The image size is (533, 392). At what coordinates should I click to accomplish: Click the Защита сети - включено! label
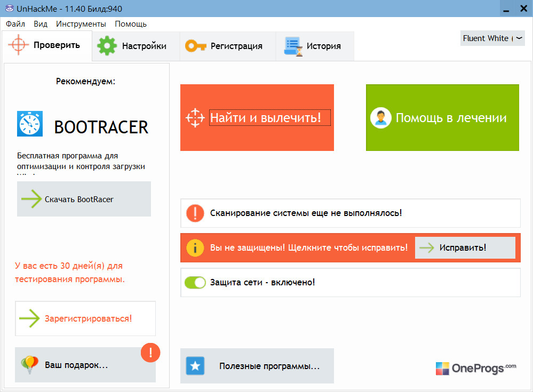tap(262, 282)
